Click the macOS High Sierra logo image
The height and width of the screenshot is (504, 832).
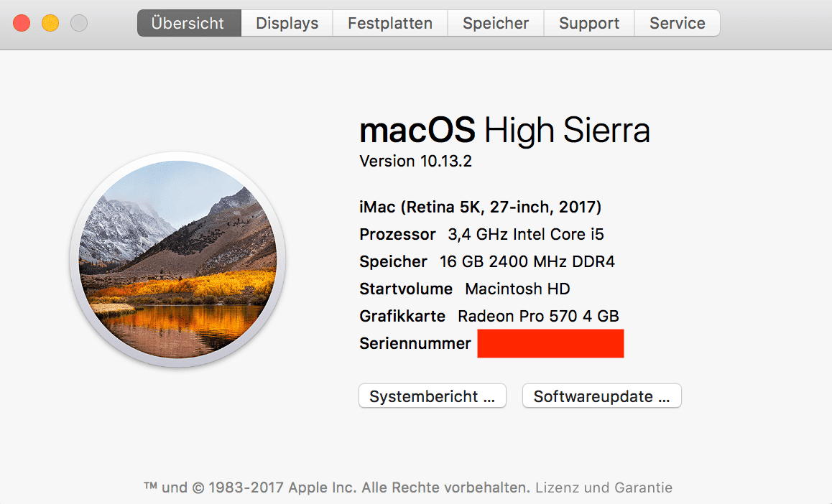[x=177, y=259]
